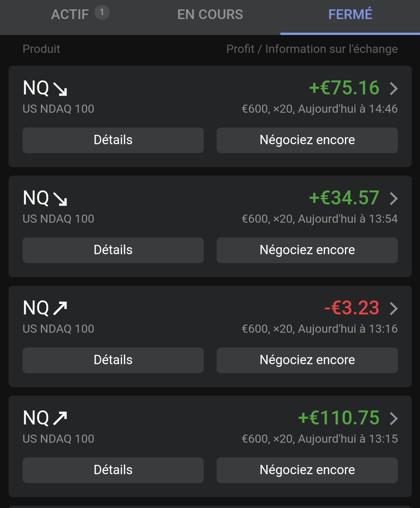This screenshot has width=420, height=508.
Task: Open the EN COURS tab
Action: click(x=210, y=15)
